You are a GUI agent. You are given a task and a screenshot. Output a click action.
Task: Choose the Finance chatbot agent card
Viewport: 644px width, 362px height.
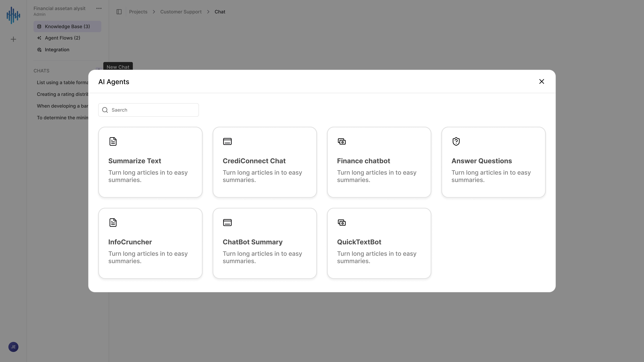coord(379,162)
